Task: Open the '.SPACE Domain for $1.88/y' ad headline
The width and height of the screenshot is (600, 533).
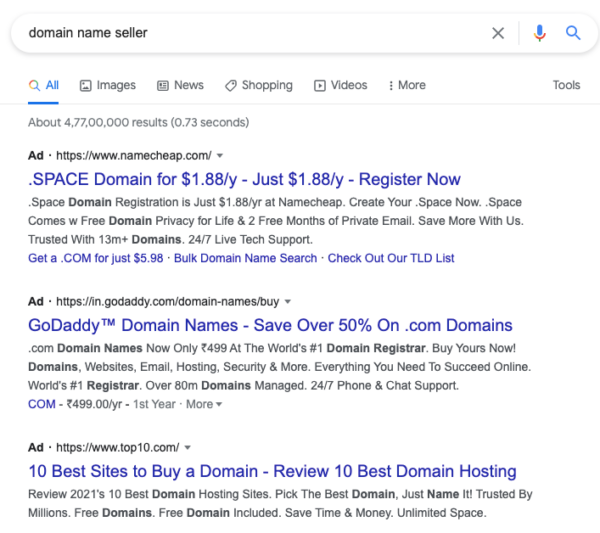Action: pyautogui.click(x=244, y=179)
